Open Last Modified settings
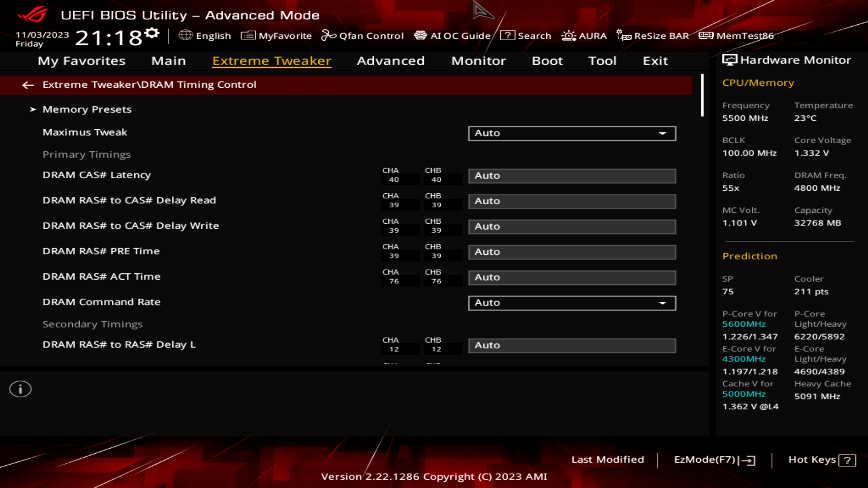Screen dimensions: 868x488 click(608, 459)
